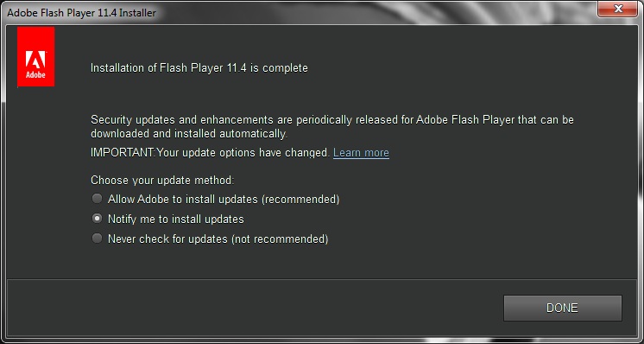Click the 'Notify me to install updates' label text
Screen dimensions: 644x344
[x=176, y=219]
